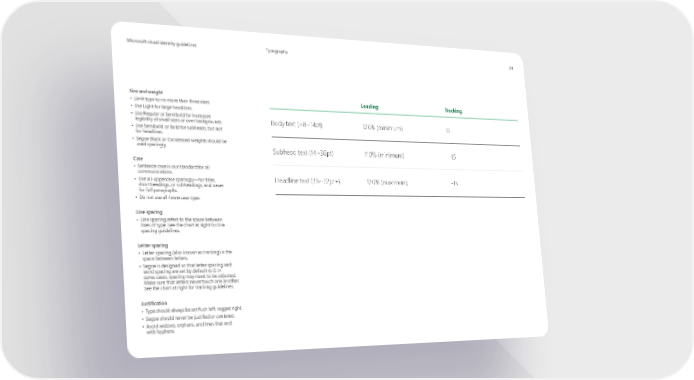Select the Headline text table row label
The width and height of the screenshot is (694, 380).
(x=307, y=180)
